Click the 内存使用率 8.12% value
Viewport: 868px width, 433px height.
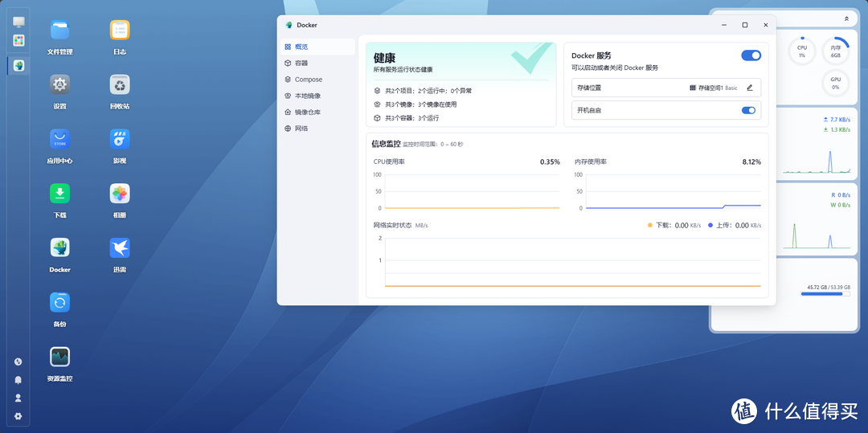pos(751,162)
